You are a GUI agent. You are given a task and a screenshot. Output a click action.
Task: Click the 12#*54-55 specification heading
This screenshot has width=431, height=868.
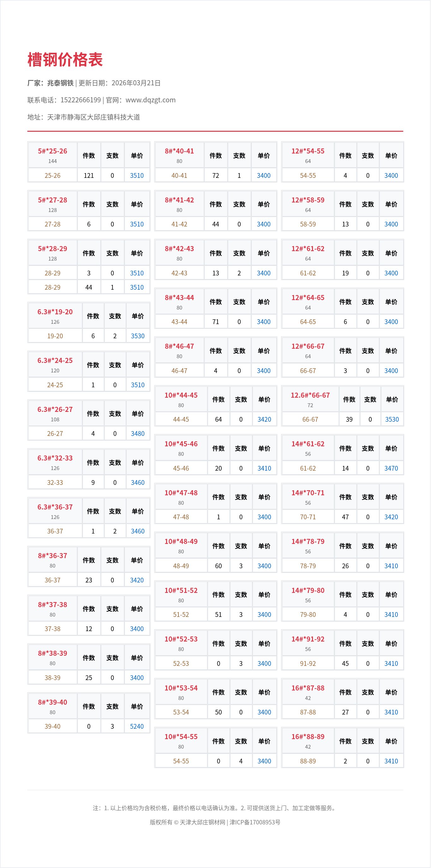click(x=308, y=151)
